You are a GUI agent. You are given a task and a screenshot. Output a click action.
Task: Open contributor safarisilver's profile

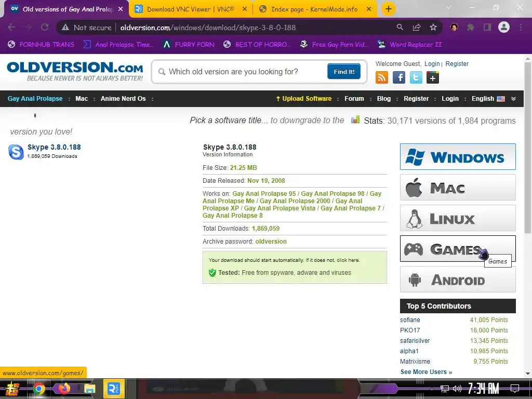click(x=415, y=341)
